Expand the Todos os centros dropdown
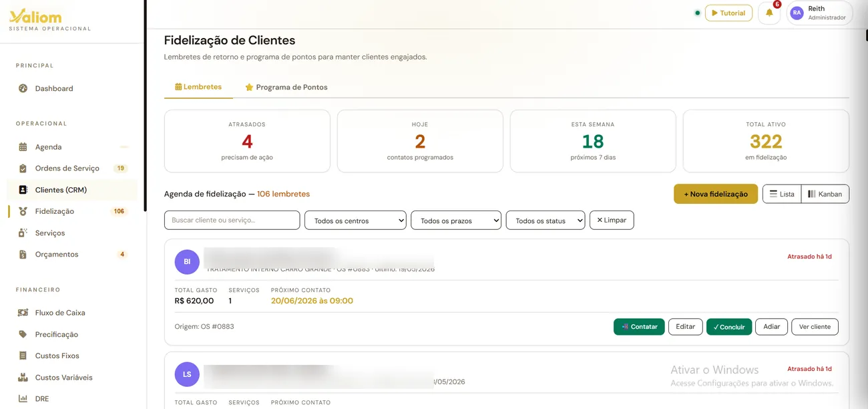The image size is (868, 409). tap(355, 221)
